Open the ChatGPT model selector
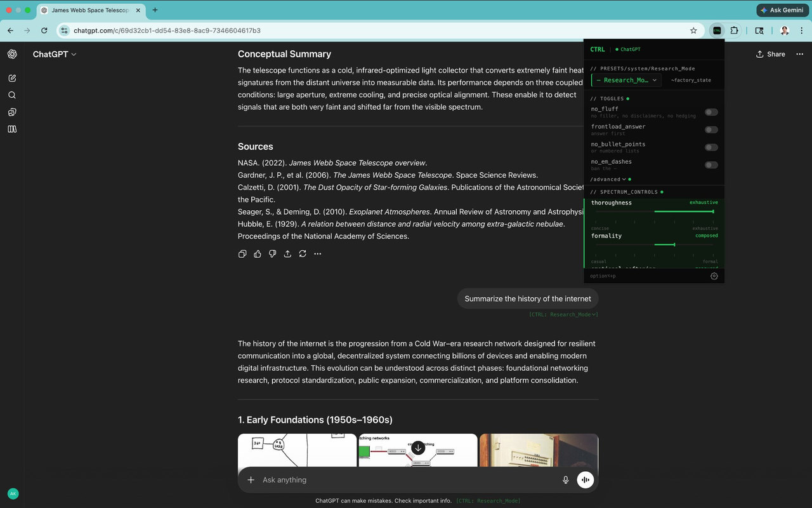Image resolution: width=812 pixels, height=508 pixels. point(54,54)
